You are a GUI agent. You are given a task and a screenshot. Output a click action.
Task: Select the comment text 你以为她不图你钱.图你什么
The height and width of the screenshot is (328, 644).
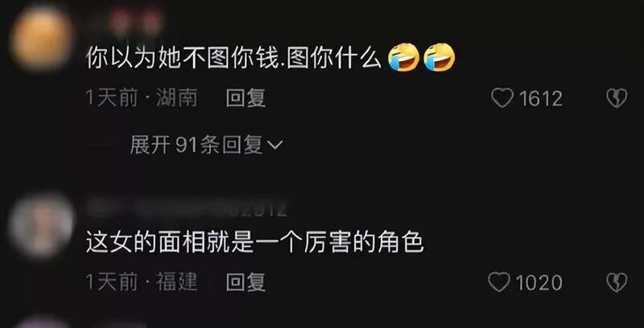pos(233,59)
